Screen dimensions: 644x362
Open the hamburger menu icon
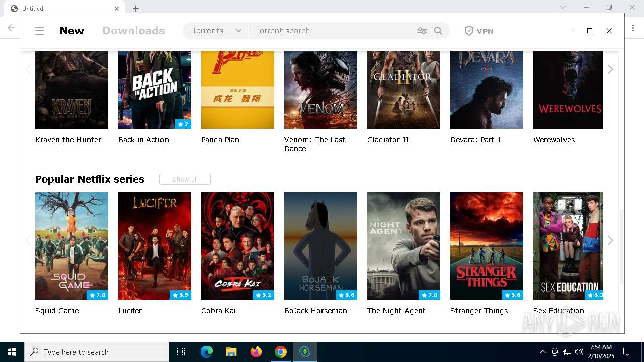40,31
